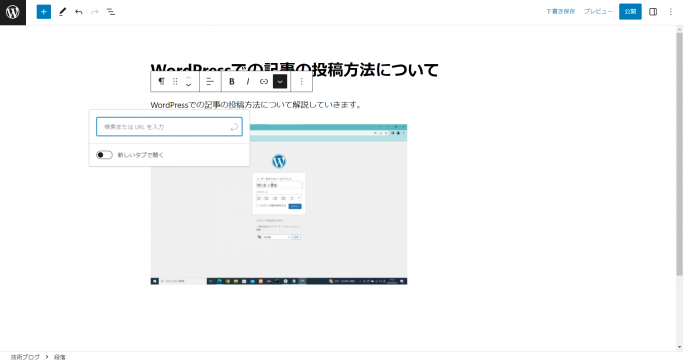
Task: Select the pencil Tools icon
Action: [x=62, y=12]
